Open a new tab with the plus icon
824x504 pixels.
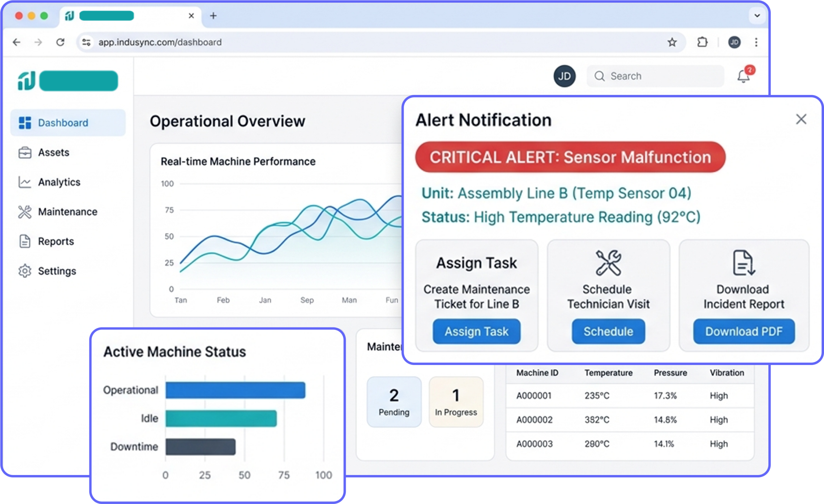coord(213,15)
